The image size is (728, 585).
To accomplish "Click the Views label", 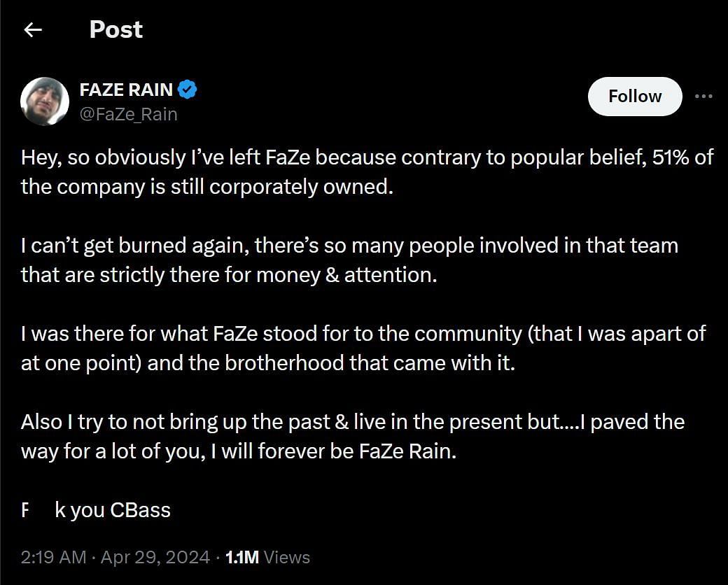I will [x=287, y=557].
